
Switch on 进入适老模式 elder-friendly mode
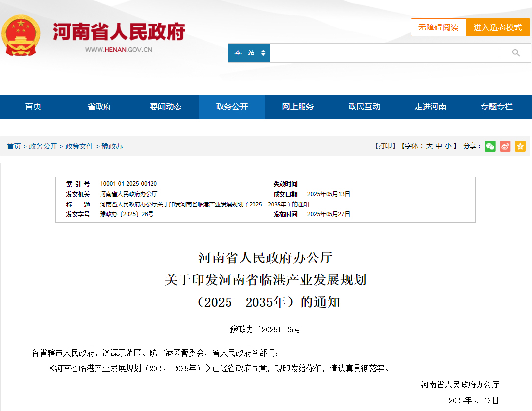tap(497, 27)
